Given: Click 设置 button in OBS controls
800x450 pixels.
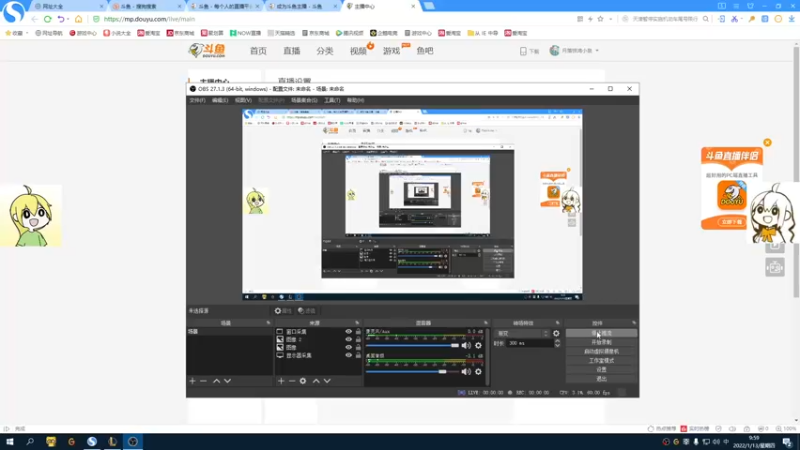Looking at the screenshot, I should point(601,369).
